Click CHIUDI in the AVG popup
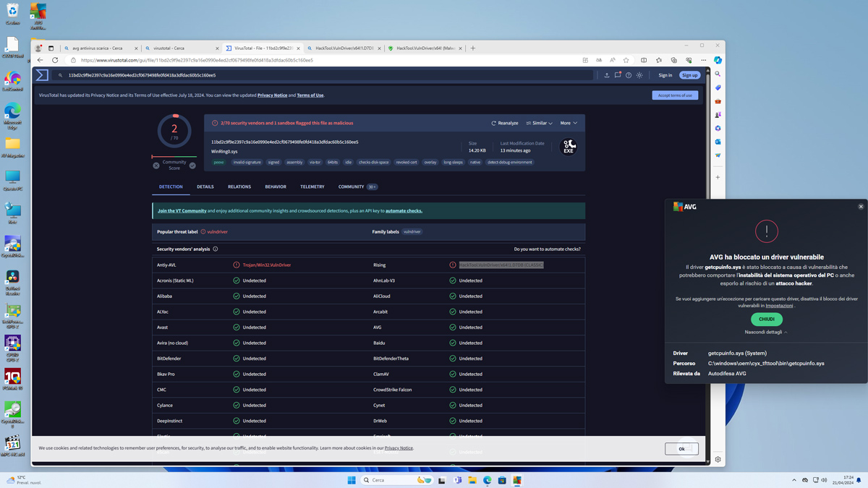 (767, 319)
